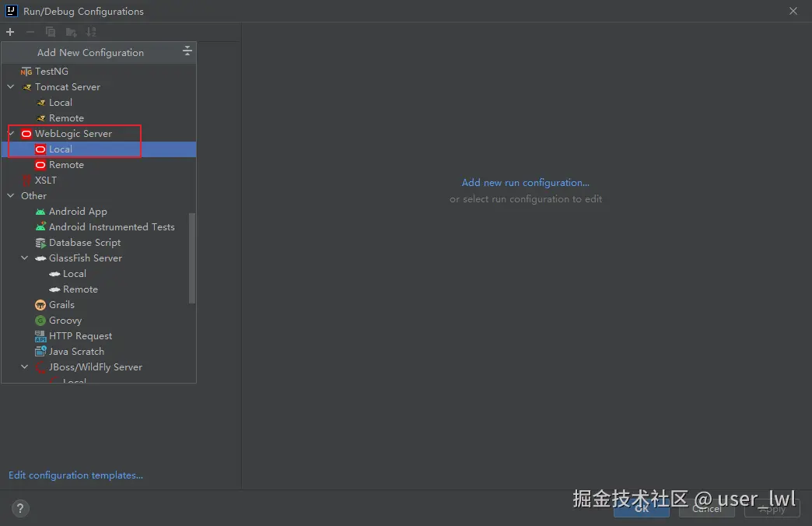Image resolution: width=812 pixels, height=526 pixels.
Task: Click the Move into new folder icon
Action: pos(71,32)
